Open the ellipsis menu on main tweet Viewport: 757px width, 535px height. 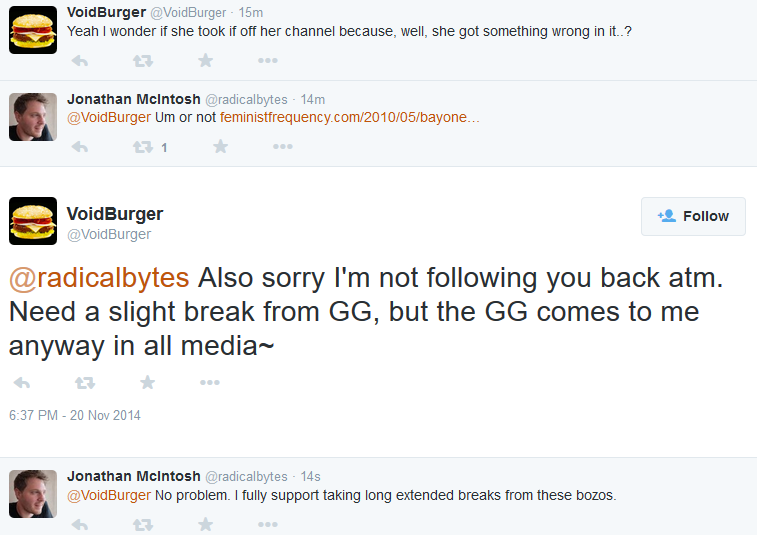210,382
